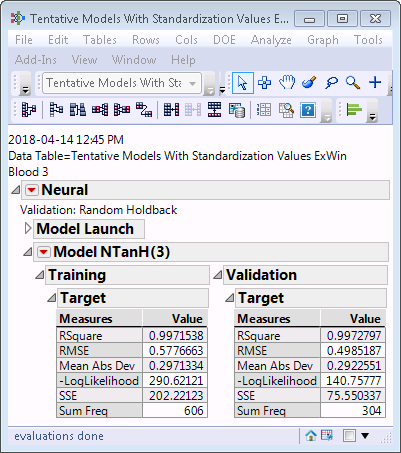The height and width of the screenshot is (453, 401).
Task: Expand the Model Launch section
Action: [x=28, y=228]
